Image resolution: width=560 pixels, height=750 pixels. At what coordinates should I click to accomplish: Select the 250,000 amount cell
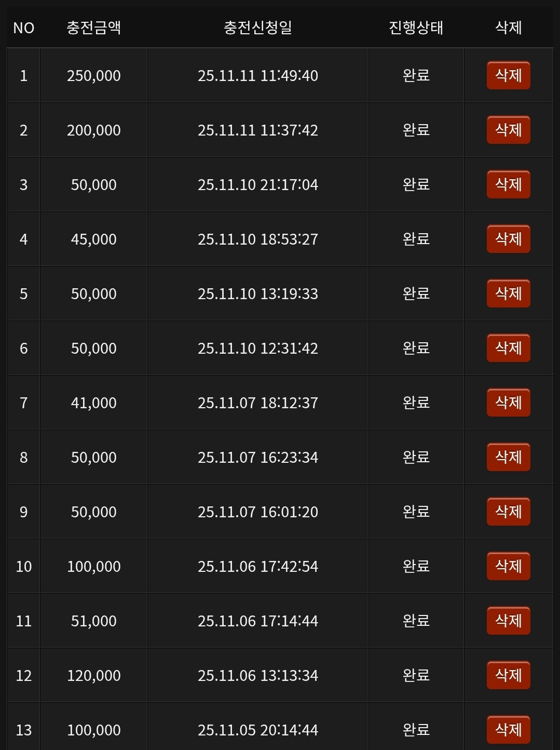coord(93,76)
